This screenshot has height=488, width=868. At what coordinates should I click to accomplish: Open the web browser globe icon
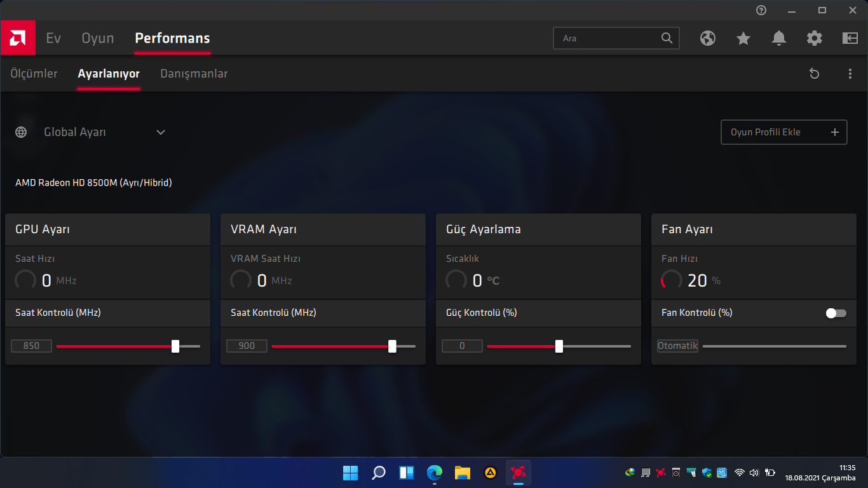point(708,38)
